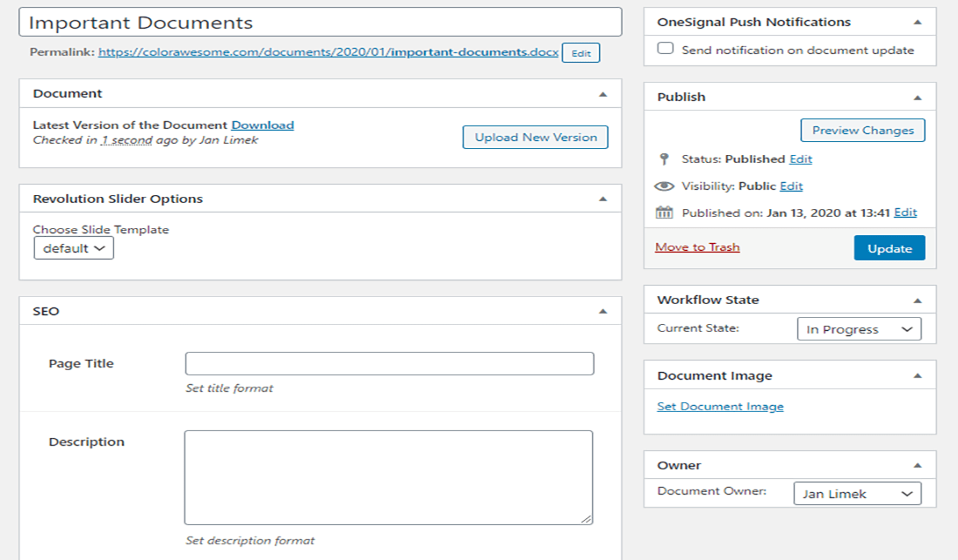958x560 pixels.
Task: Click inside the Page Title field
Action: coord(390,363)
